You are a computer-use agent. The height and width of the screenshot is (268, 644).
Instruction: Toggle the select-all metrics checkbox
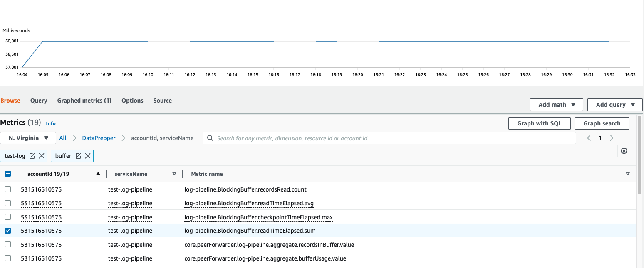[8, 174]
